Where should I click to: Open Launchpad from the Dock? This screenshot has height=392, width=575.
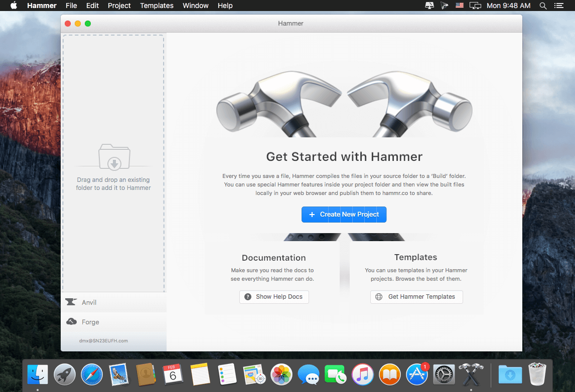point(65,374)
